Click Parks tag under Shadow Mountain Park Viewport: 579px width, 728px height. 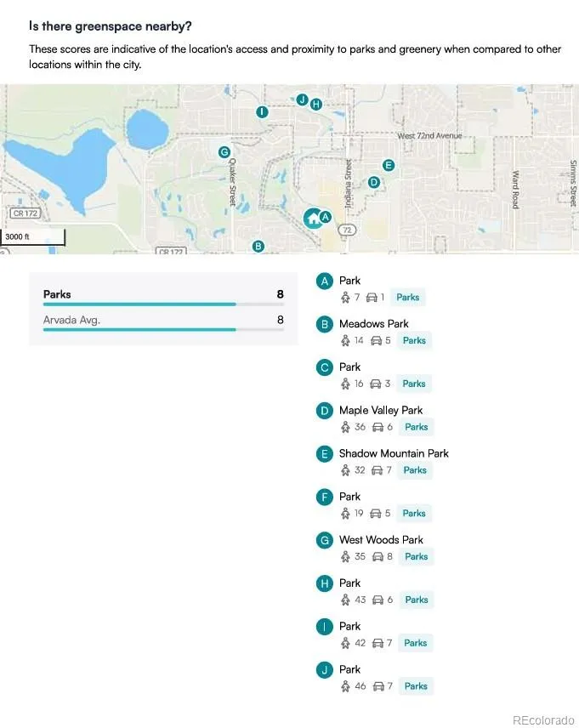415,470
